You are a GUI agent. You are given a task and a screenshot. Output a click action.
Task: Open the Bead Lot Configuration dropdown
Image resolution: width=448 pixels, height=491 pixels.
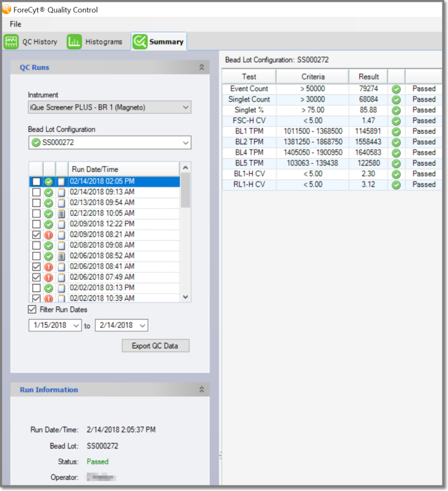(109, 143)
